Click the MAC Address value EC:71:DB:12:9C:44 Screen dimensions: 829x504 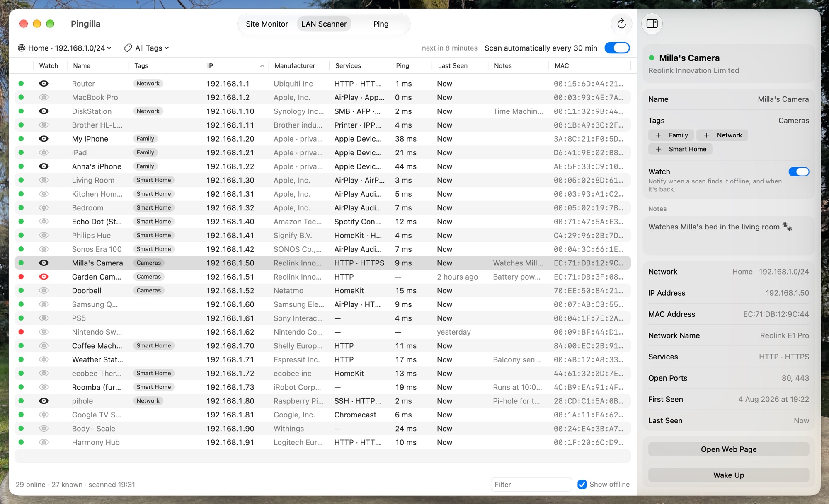coord(776,314)
